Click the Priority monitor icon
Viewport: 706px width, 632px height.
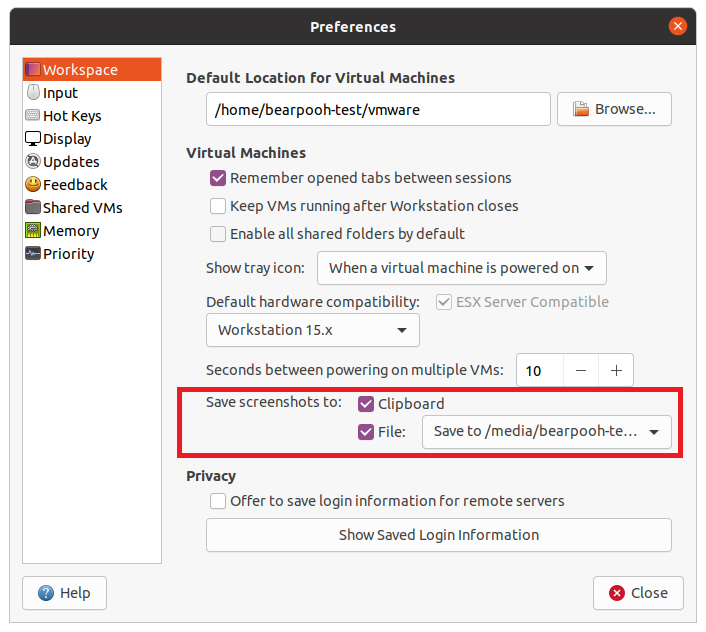click(33, 253)
